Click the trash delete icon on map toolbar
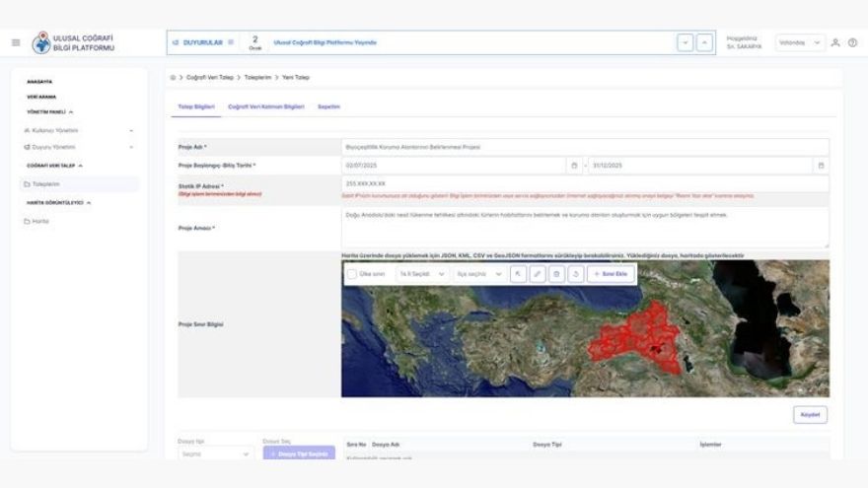This screenshot has width=868, height=488. (556, 274)
